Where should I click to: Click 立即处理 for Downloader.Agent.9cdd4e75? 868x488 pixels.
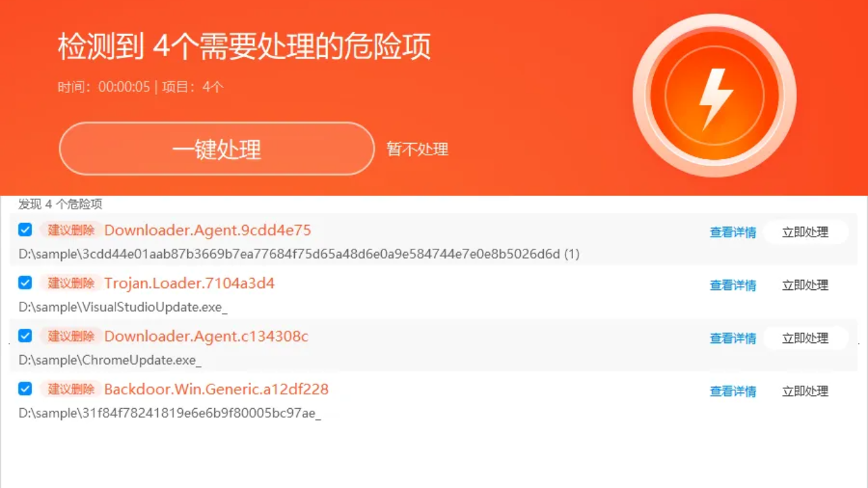coord(806,232)
